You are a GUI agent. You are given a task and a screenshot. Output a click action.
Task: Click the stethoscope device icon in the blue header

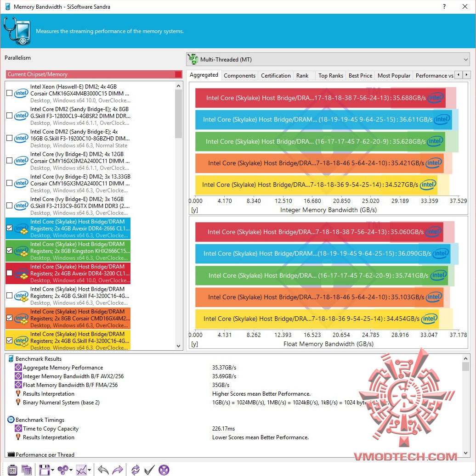[17, 31]
